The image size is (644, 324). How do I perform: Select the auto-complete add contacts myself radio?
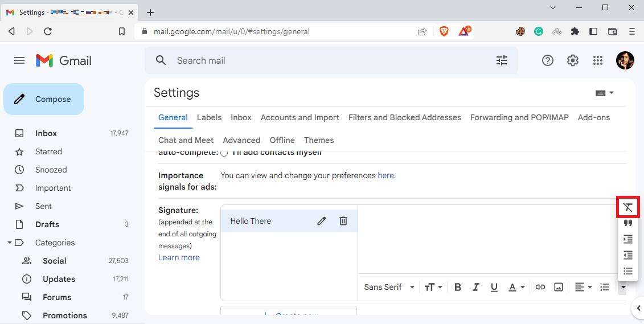(224, 153)
